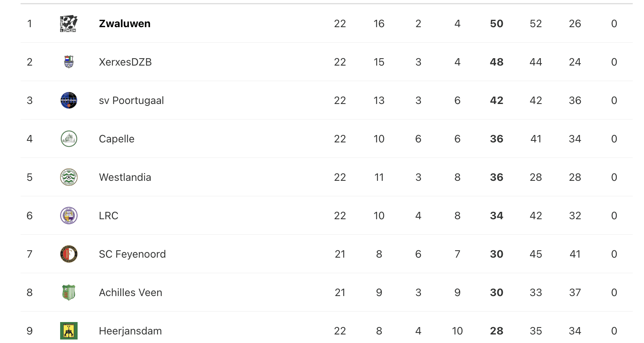Open the Achilles Veen team link
Image resolution: width=644 pixels, height=343 pixels.
point(130,293)
